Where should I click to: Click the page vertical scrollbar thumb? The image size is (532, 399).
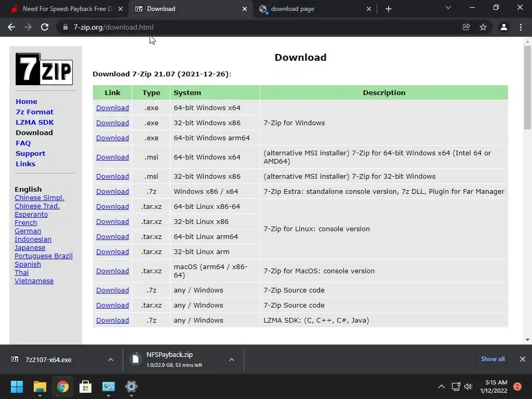point(527,87)
